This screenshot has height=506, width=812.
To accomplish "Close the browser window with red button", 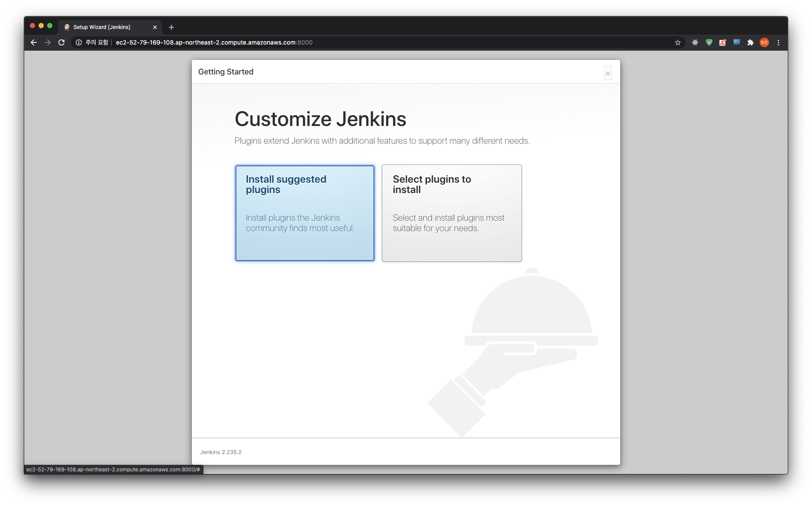I will 32,26.
